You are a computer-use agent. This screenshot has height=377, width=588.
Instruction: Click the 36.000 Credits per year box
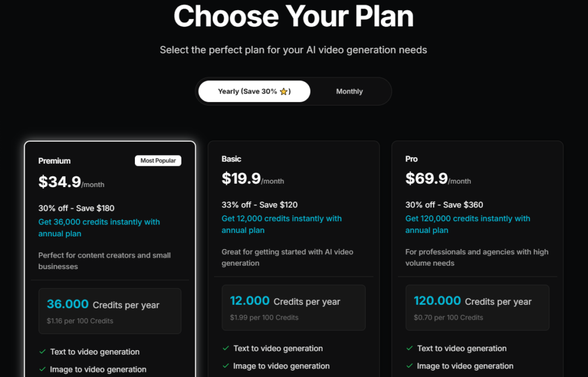pyautogui.click(x=110, y=311)
